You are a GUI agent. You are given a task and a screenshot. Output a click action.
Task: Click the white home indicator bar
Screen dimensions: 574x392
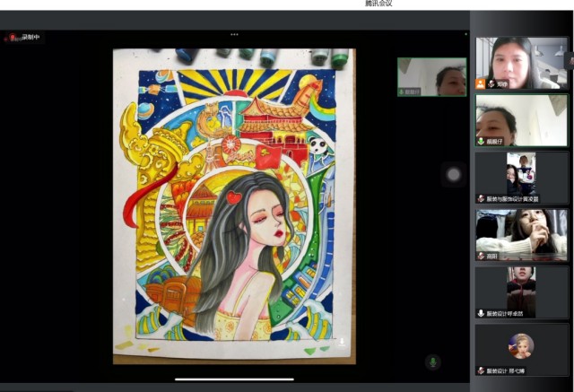[234, 379]
